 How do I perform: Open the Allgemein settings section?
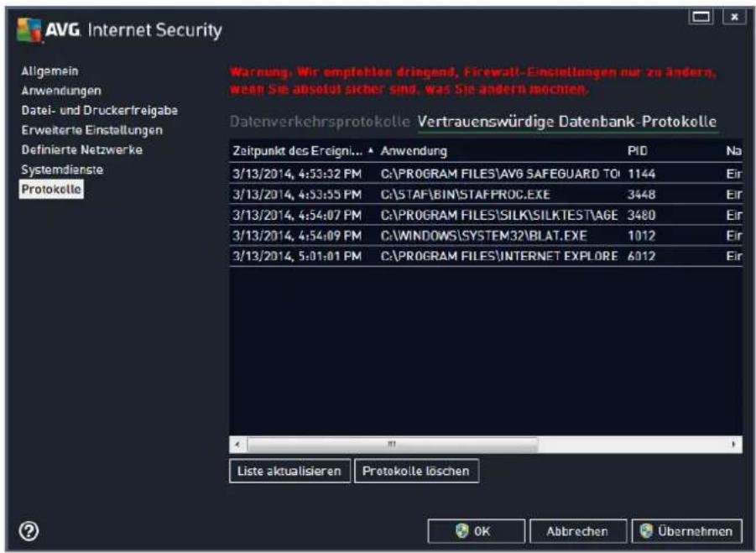(x=50, y=71)
